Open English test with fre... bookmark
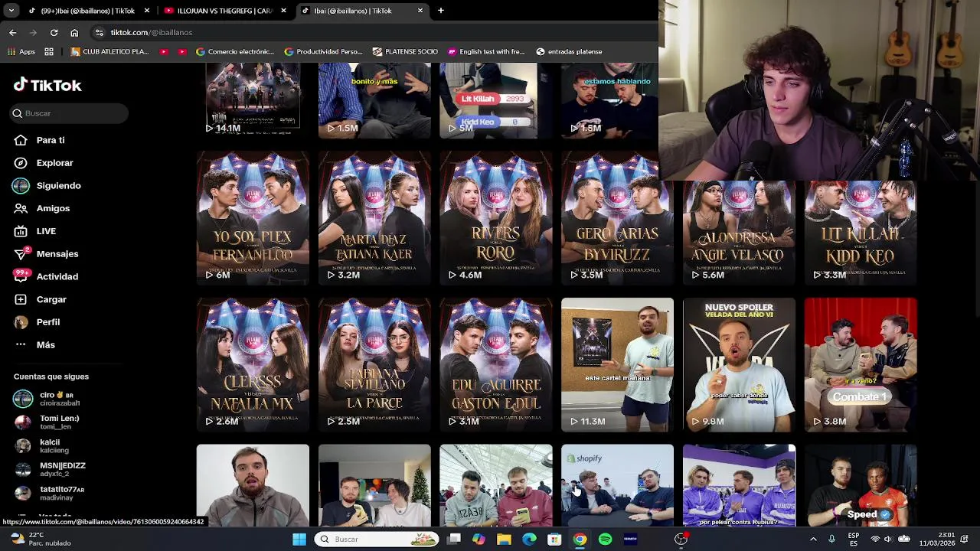The width and height of the screenshot is (980, 551). [x=486, y=51]
